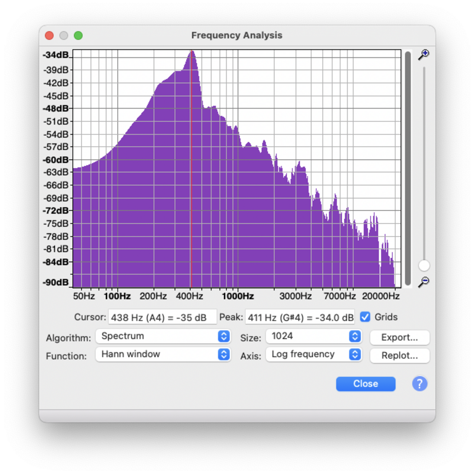The height and width of the screenshot is (476, 476).
Task: Change the Axis dropdown from Log frequency
Action: (313, 354)
